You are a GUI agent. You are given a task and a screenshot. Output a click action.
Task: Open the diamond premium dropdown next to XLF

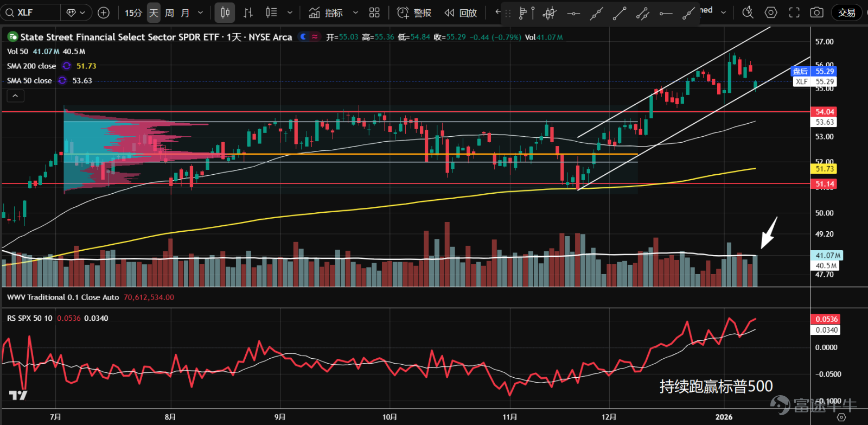tap(76, 12)
